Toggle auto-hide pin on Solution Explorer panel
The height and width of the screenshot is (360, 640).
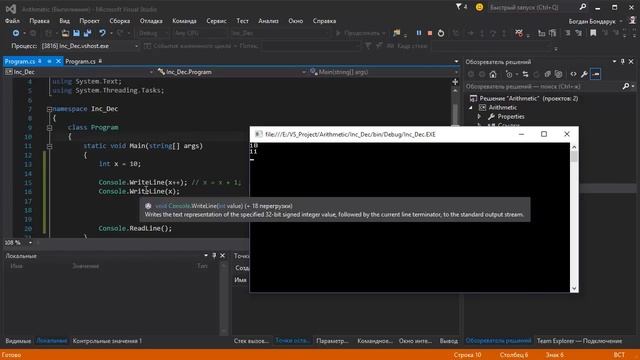click(622, 62)
